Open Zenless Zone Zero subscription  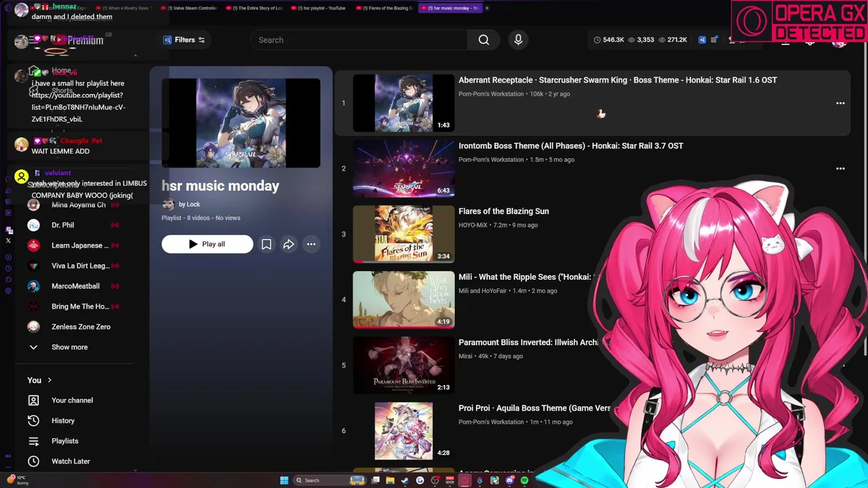pos(81,327)
